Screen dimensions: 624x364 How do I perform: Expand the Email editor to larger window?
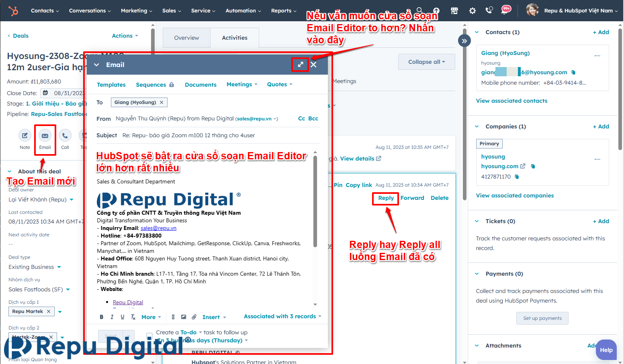[x=300, y=65]
